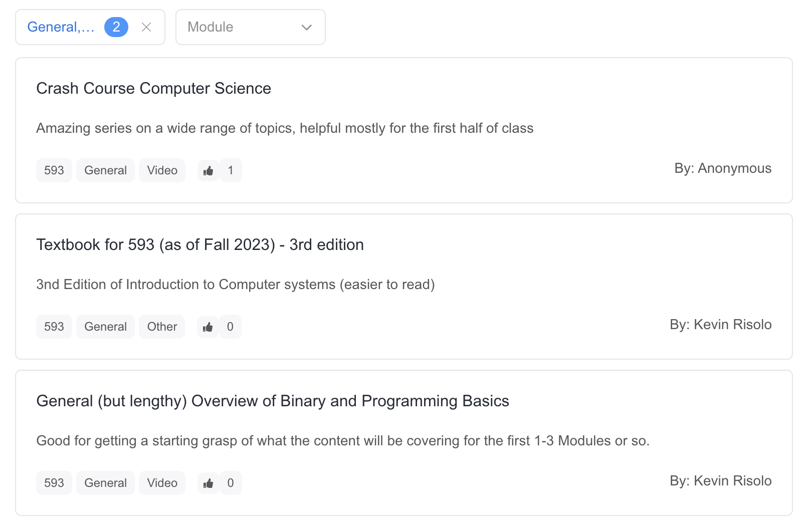Click By: Anonymous author on Crash Course card
Image resolution: width=812 pixels, height=523 pixels.
722,168
